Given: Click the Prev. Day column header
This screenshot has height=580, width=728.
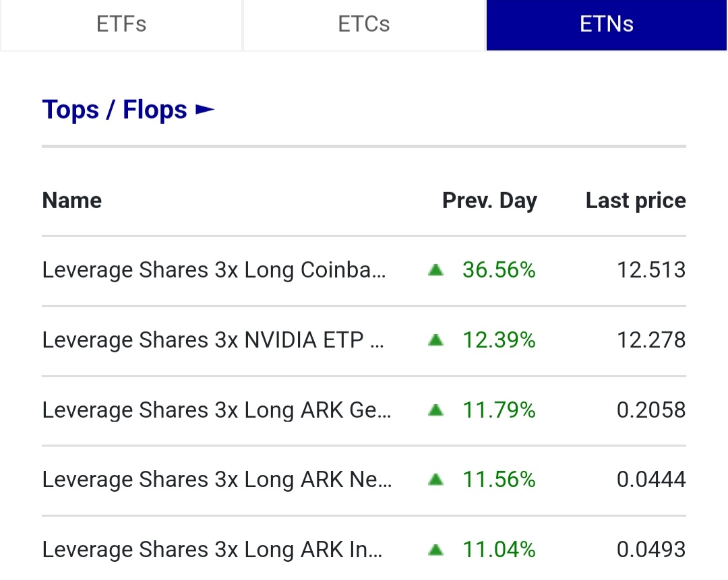Looking at the screenshot, I should coord(489,201).
